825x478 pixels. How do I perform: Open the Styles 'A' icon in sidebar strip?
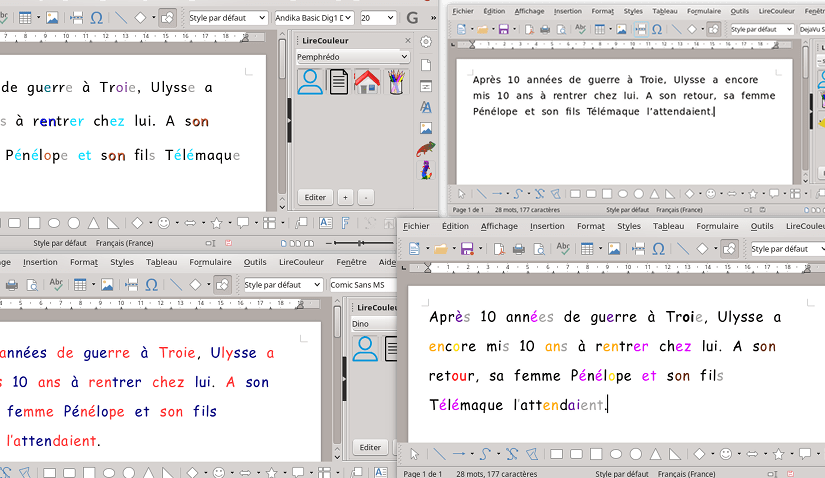click(426, 106)
